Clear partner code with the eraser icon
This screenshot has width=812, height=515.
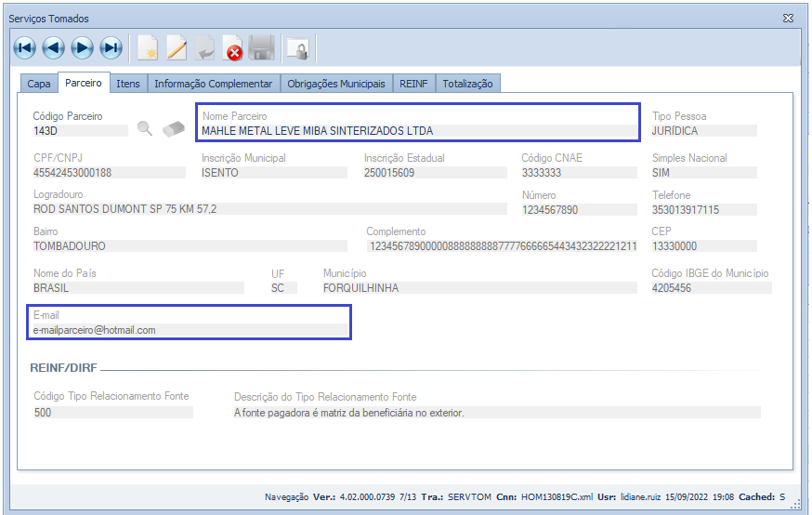pyautogui.click(x=174, y=129)
